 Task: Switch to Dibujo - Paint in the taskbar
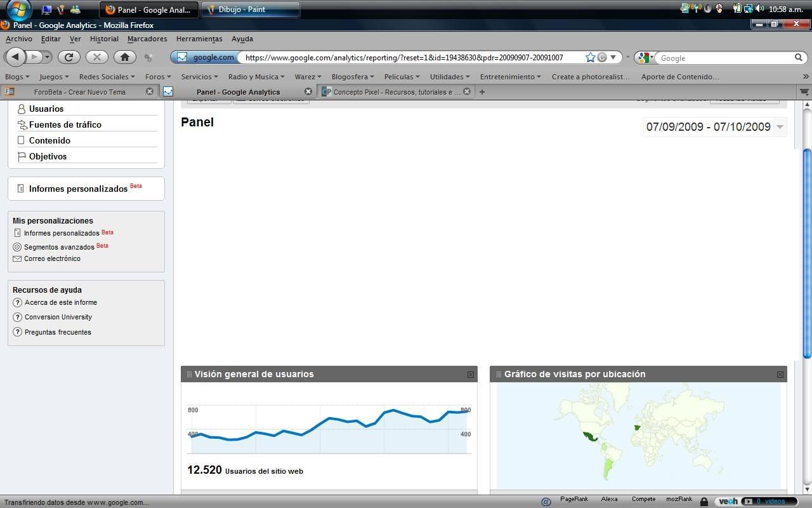251,10
